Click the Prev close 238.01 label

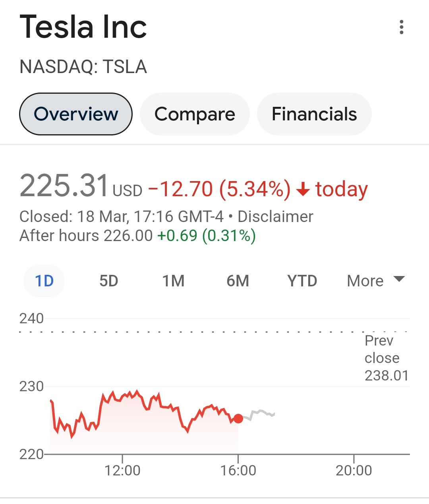(386, 358)
